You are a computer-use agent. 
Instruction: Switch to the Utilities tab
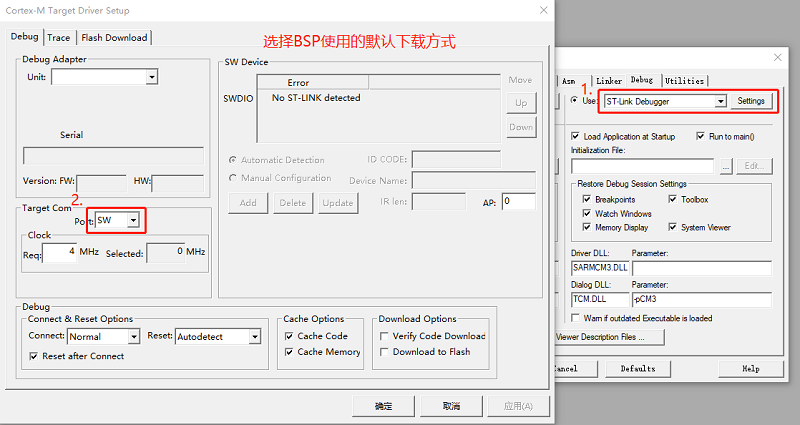[x=685, y=81]
